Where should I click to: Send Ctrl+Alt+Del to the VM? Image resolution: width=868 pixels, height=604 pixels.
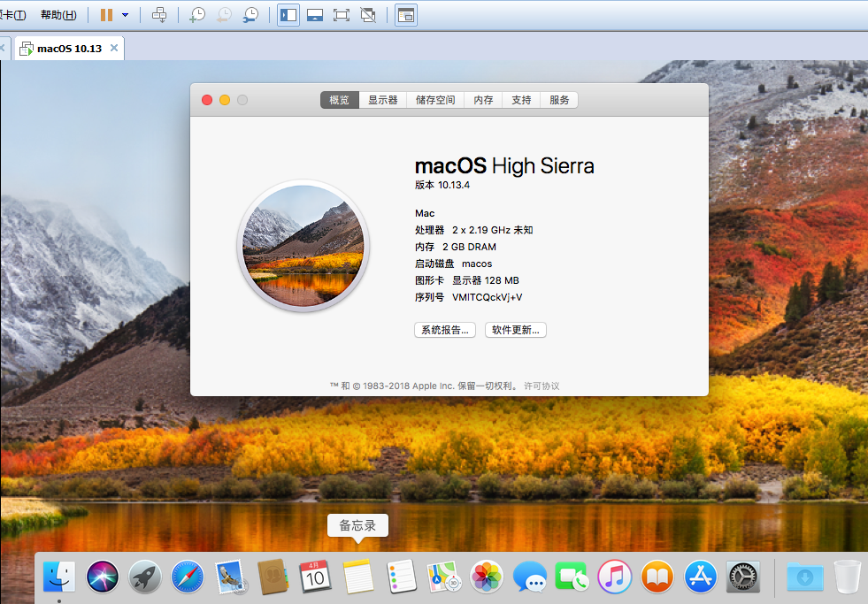[159, 15]
